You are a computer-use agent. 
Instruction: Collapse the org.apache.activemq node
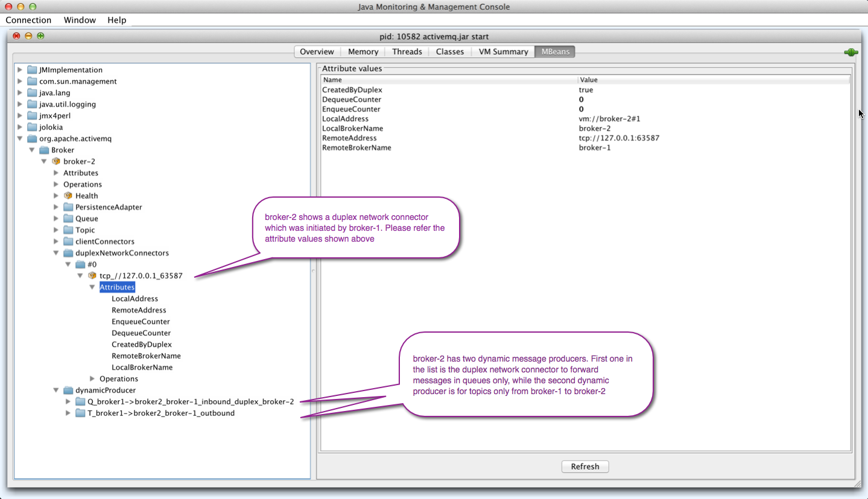(x=20, y=139)
